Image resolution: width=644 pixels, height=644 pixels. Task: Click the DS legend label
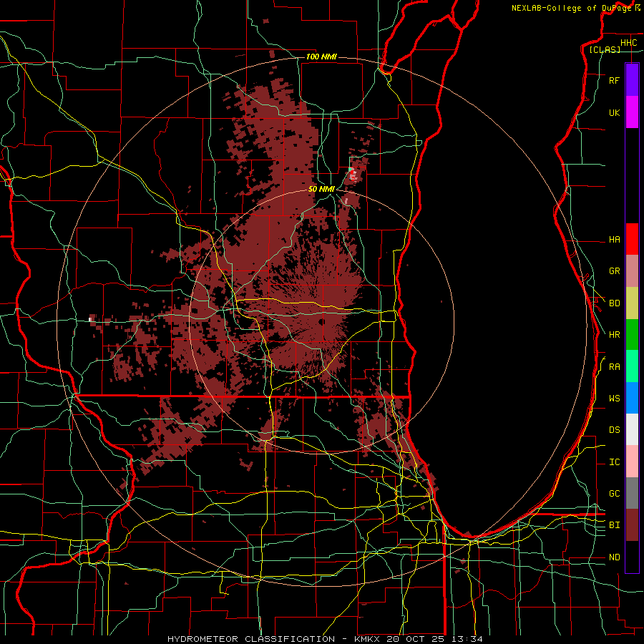pos(614,430)
